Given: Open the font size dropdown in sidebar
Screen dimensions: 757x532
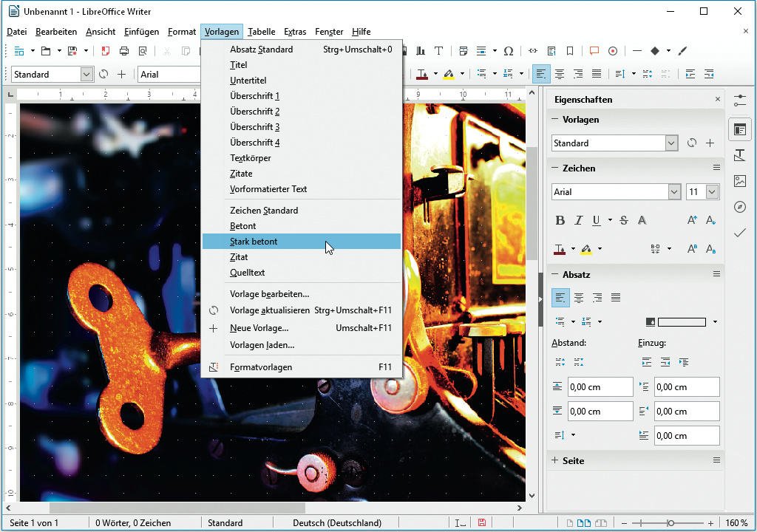Looking at the screenshot, I should [712, 192].
